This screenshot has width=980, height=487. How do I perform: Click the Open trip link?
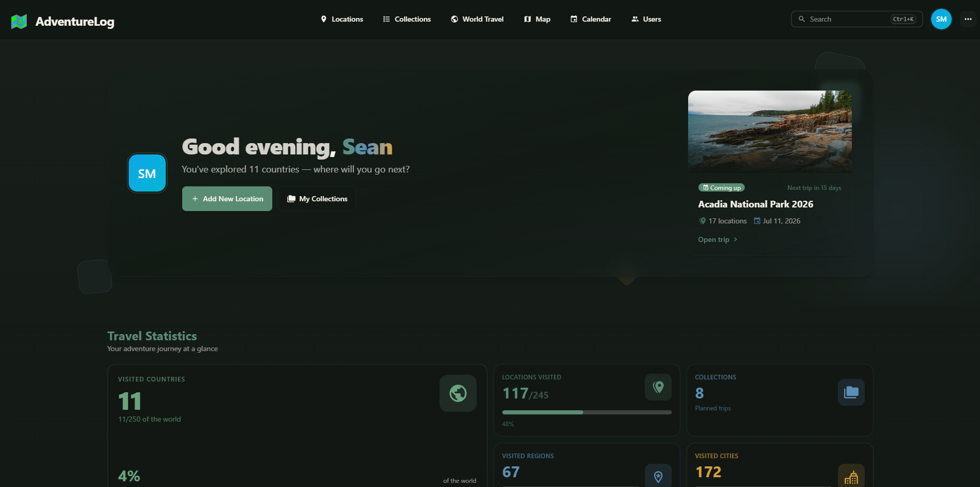coord(717,239)
